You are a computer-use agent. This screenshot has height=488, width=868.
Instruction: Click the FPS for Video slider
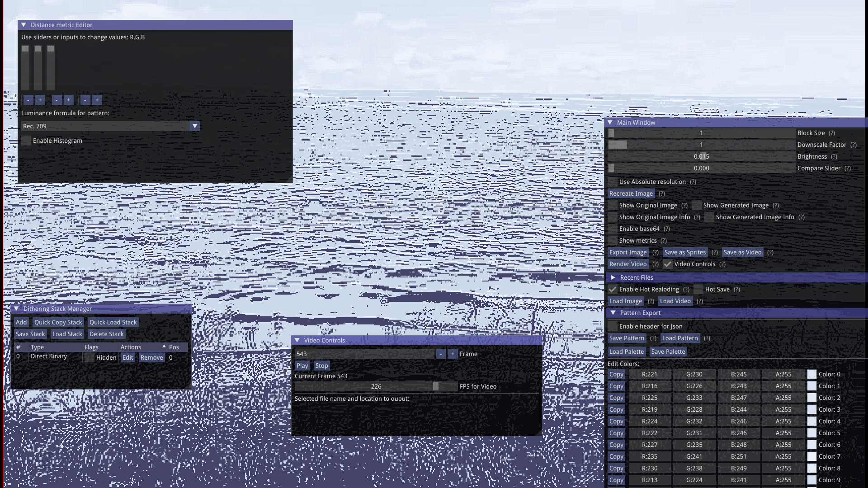click(x=376, y=387)
